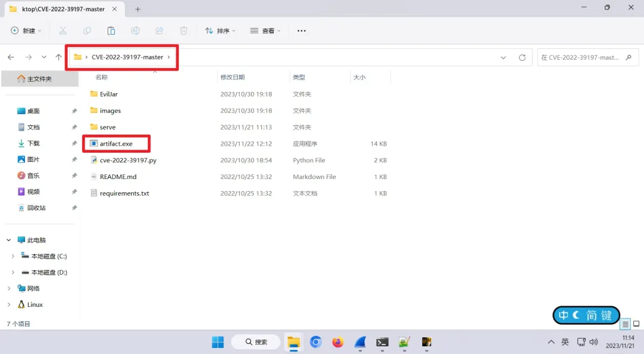Click the Paste icon
The width and height of the screenshot is (644, 354).
[111, 30]
